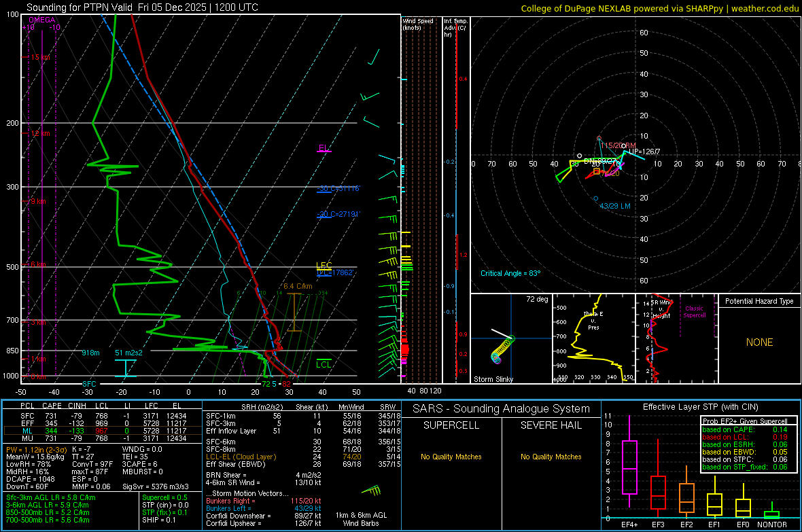Image resolution: width=802 pixels, height=532 pixels.
Task: Select the green LCL level label
Action: point(324,364)
